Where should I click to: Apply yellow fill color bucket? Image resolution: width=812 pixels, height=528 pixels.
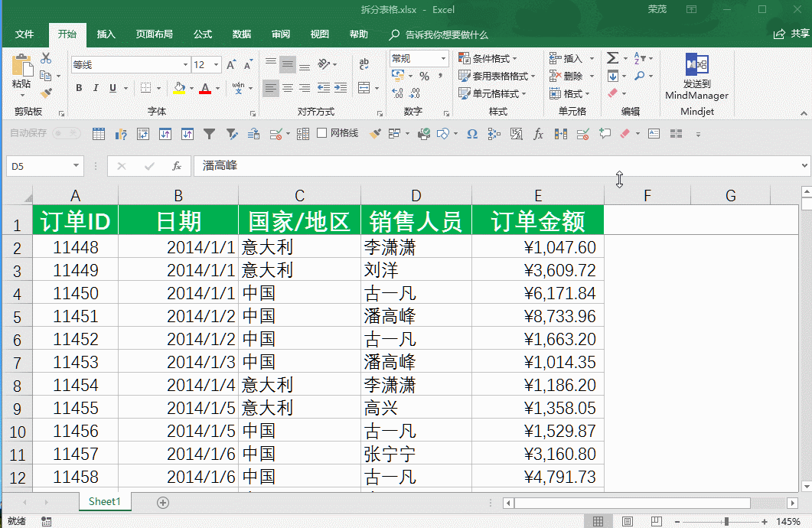(x=179, y=88)
